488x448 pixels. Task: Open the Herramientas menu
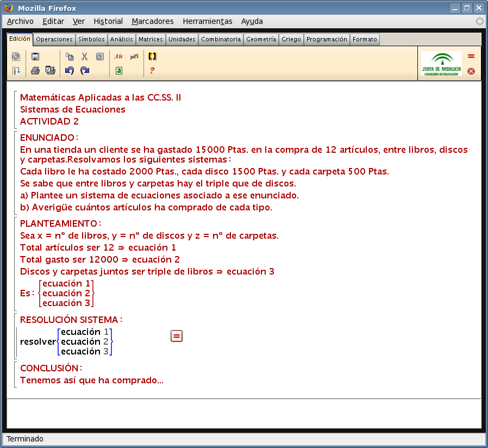(208, 21)
